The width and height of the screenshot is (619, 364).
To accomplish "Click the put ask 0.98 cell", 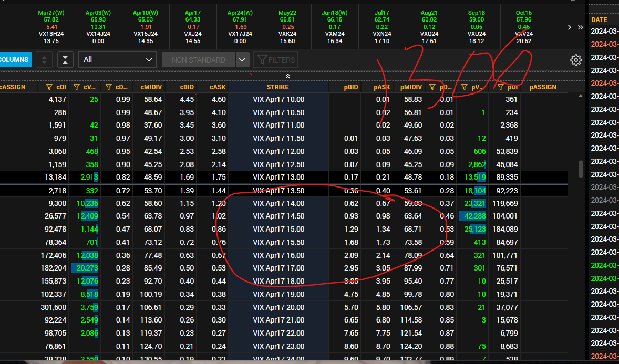I will (x=383, y=216).
